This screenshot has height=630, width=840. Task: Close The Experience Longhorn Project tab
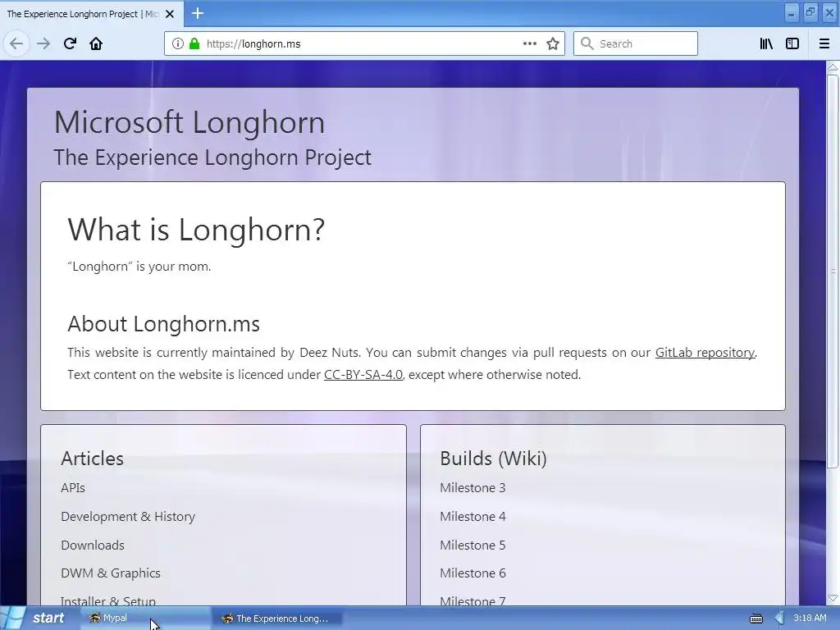tap(170, 14)
